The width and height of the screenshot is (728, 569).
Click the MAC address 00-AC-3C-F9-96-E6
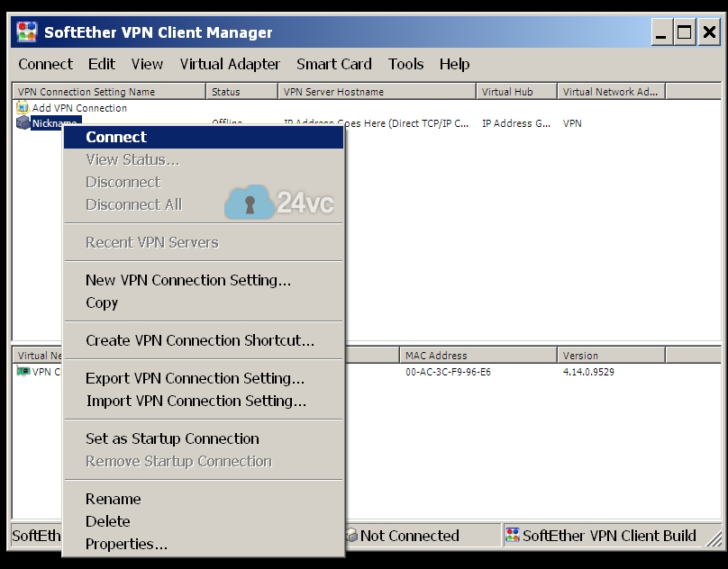[448, 372]
